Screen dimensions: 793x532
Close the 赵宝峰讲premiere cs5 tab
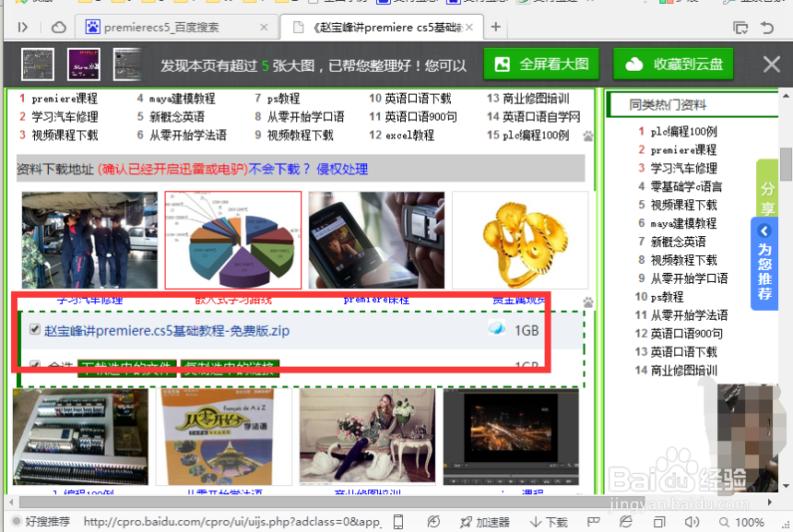tap(469, 28)
